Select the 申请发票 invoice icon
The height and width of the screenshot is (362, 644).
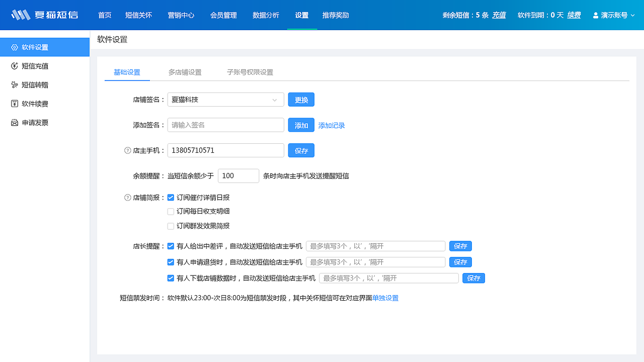(x=14, y=122)
